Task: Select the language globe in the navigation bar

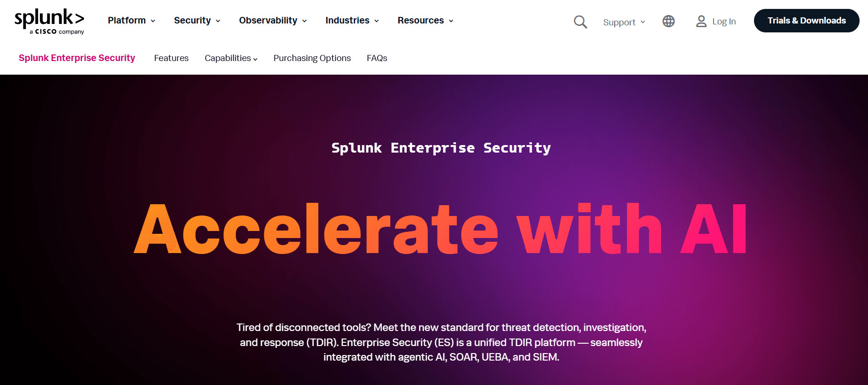Action: pos(668,21)
